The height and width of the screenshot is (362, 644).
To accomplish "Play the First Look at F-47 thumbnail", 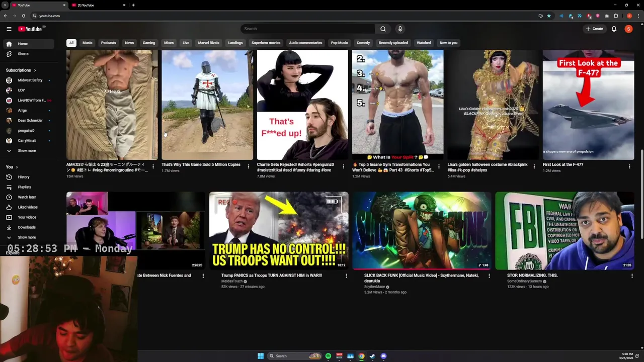I will (588, 105).
